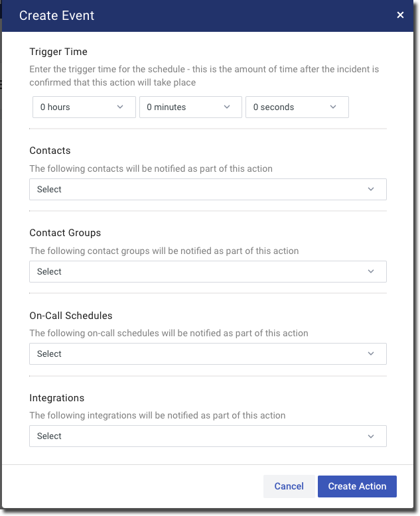Click the minutes dropdown chevron arrow

click(x=227, y=107)
